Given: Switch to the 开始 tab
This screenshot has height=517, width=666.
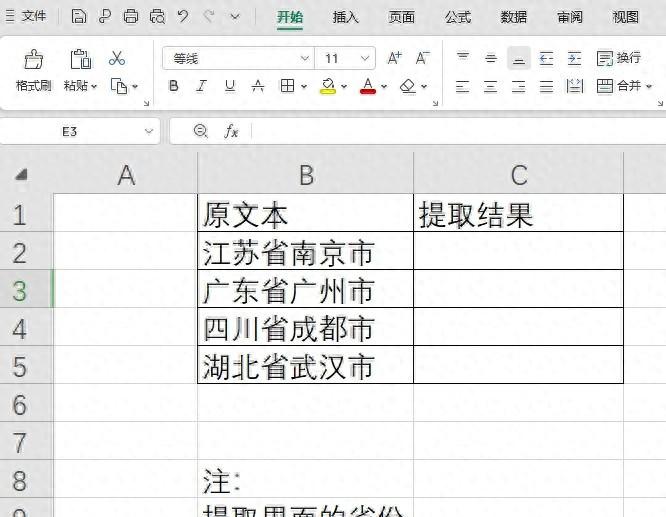Looking at the screenshot, I should 290,17.
